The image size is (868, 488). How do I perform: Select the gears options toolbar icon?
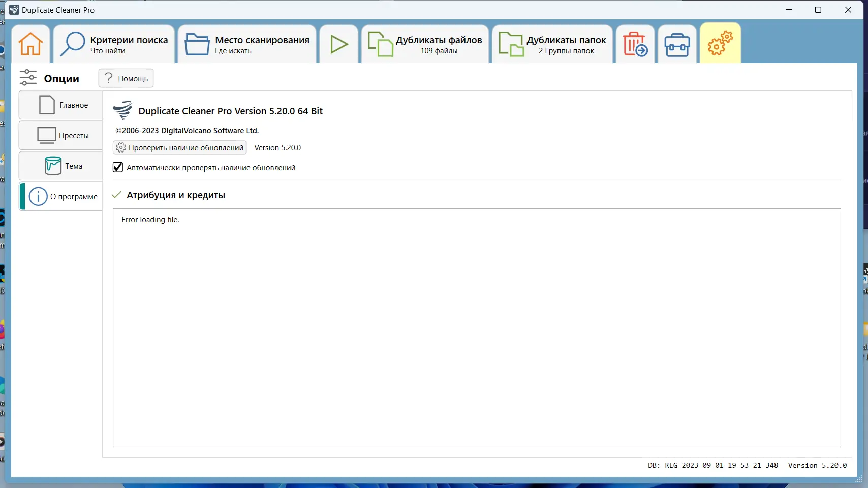[x=720, y=43]
